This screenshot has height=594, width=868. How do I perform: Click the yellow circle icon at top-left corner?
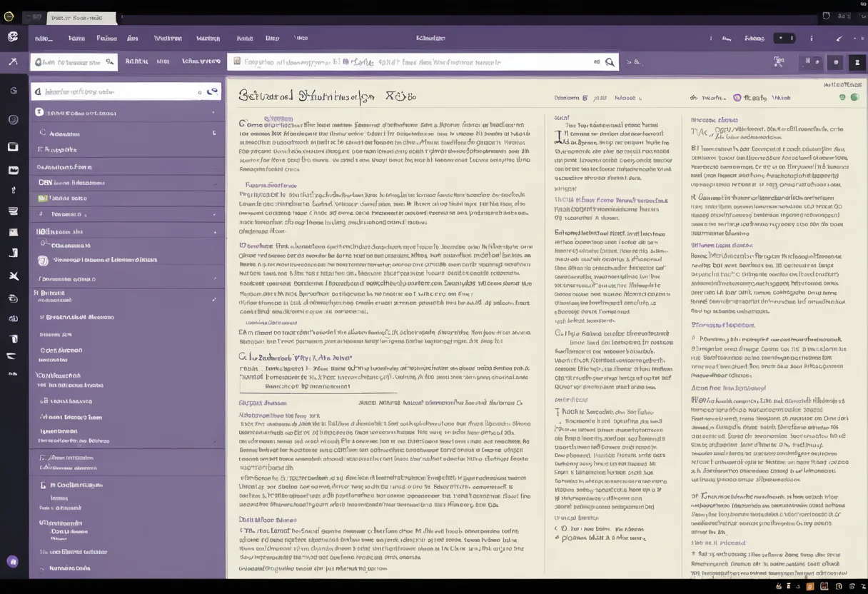pos(9,16)
